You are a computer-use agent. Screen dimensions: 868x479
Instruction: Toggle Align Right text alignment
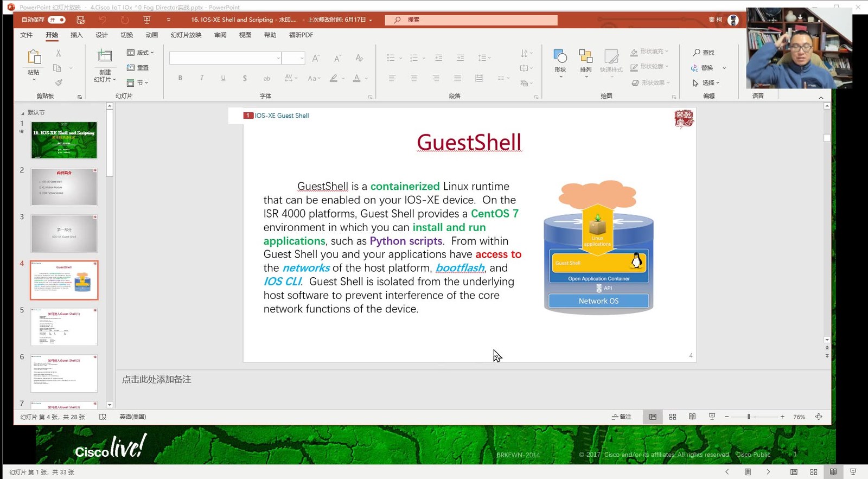(436, 78)
